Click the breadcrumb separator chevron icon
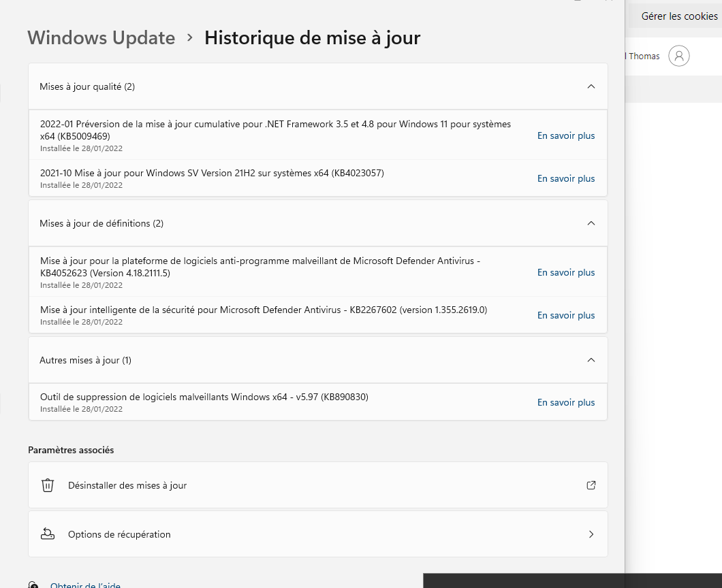The height and width of the screenshot is (588, 722). pyautogui.click(x=190, y=37)
